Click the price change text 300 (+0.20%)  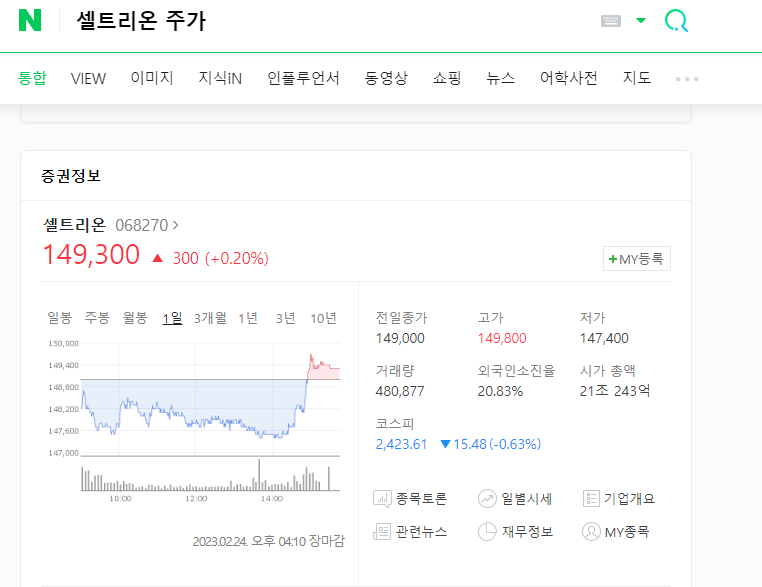coord(220,259)
